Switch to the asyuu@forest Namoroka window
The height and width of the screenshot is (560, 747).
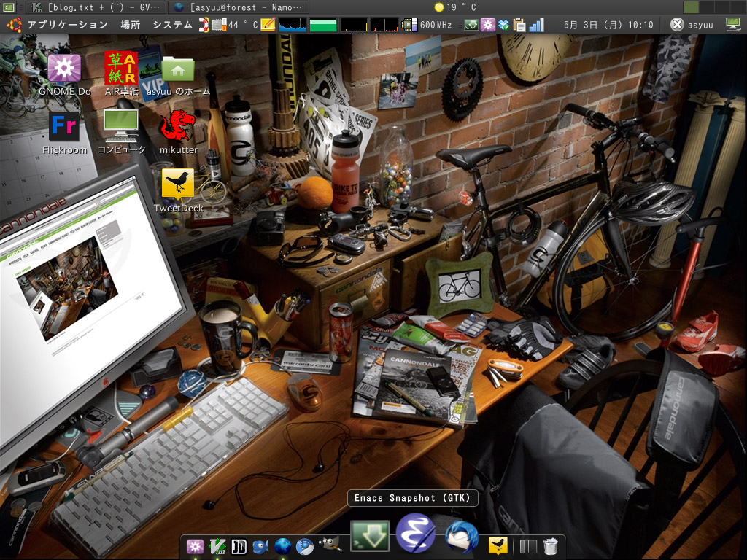(239, 7)
